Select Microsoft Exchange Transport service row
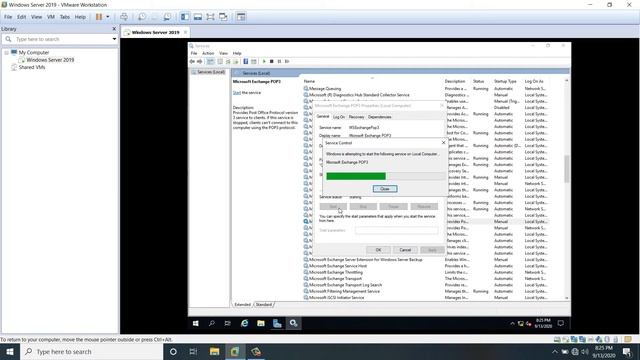640x360 pixels. point(335,279)
